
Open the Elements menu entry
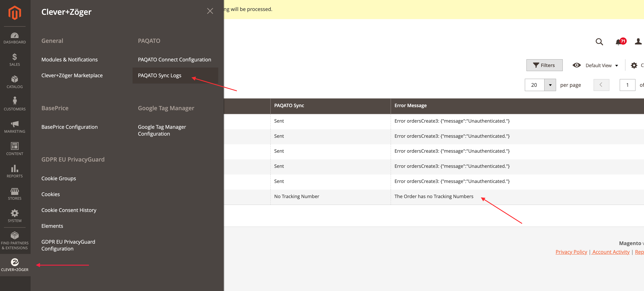(52, 226)
